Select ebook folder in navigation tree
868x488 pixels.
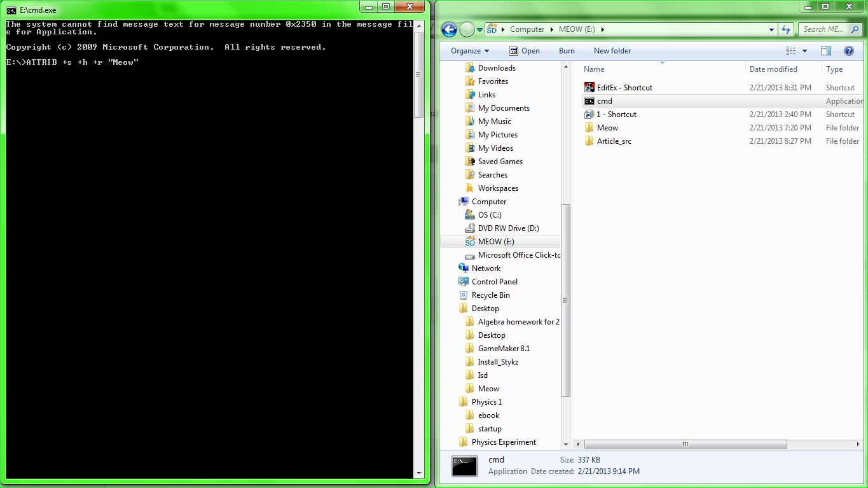click(488, 415)
